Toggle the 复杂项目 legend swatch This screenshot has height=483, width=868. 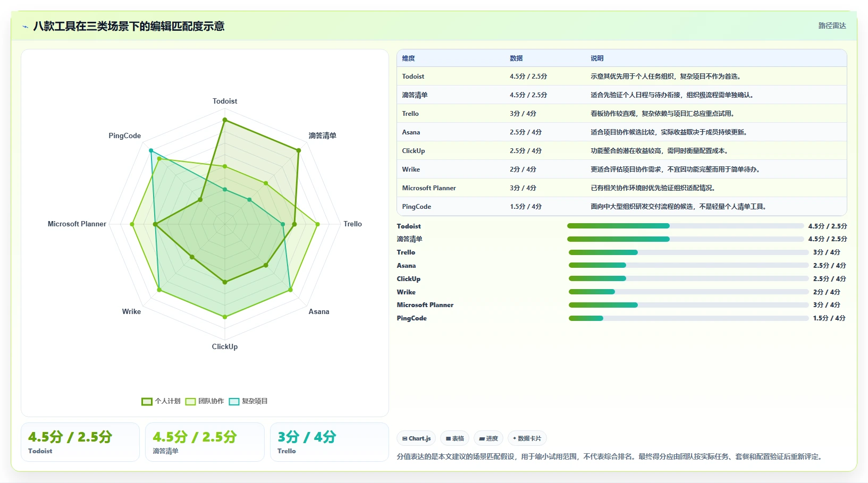tap(234, 401)
